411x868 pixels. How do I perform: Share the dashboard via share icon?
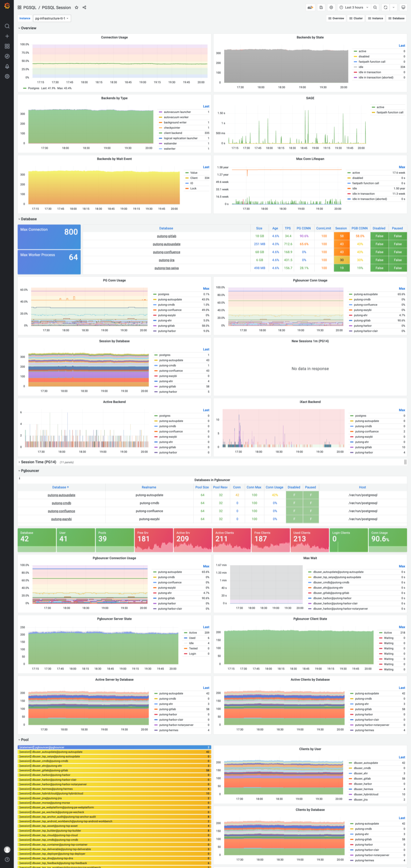click(x=84, y=7)
